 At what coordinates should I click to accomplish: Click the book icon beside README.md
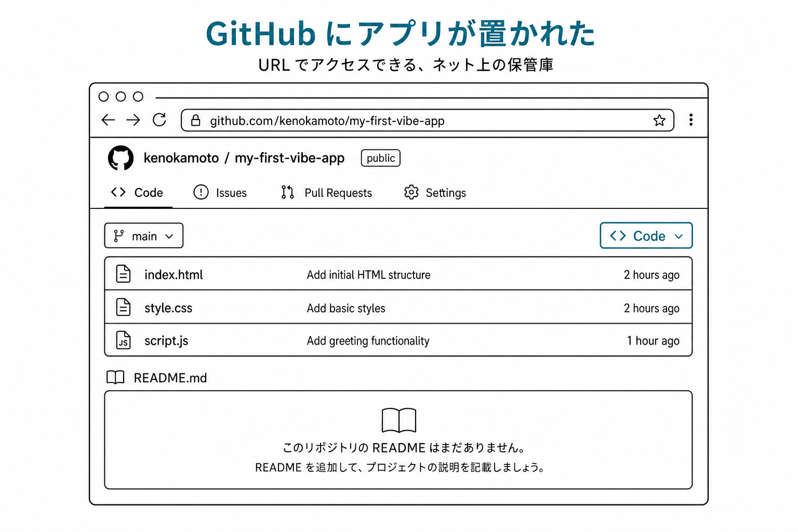(x=115, y=377)
